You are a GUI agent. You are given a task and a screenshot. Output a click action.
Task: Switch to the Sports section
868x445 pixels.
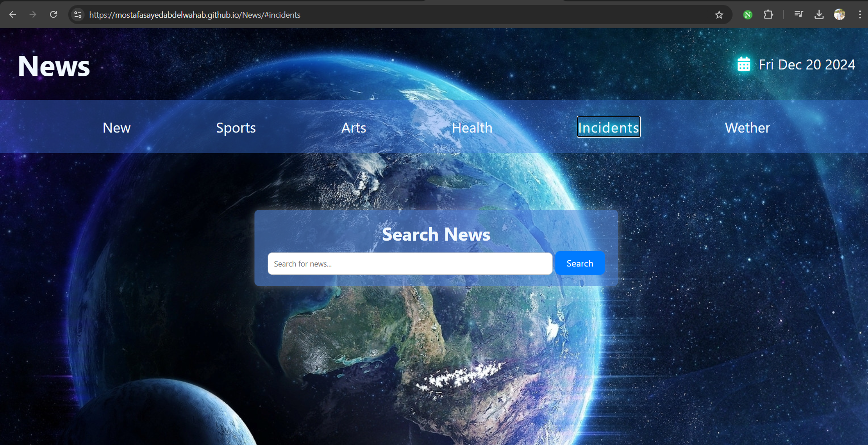(x=236, y=128)
